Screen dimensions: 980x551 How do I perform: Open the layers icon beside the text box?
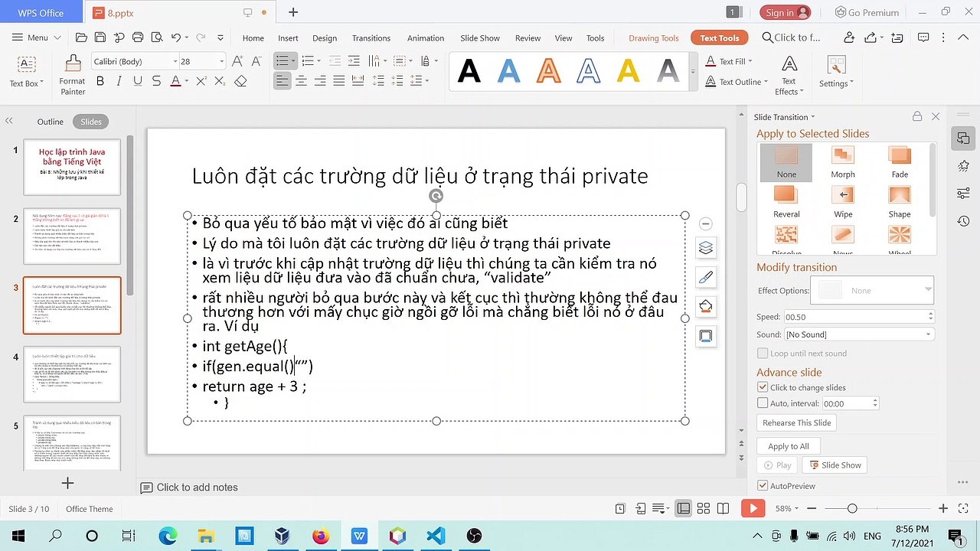(x=706, y=248)
